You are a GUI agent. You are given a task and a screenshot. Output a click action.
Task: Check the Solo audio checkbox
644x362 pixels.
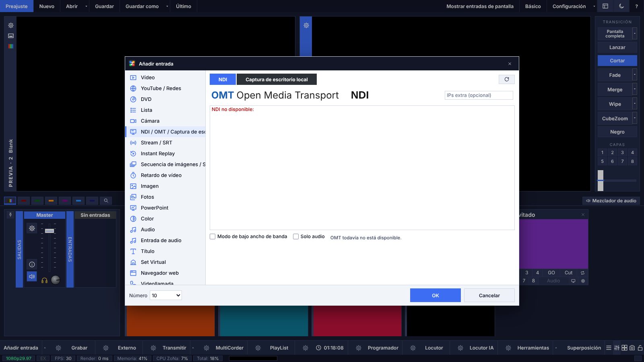(x=296, y=237)
